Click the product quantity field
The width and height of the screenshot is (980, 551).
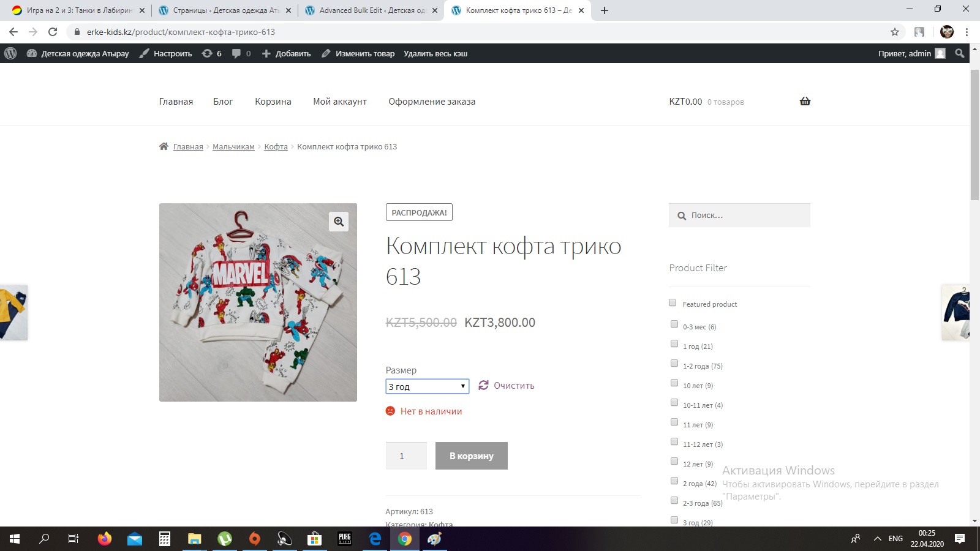coord(406,455)
